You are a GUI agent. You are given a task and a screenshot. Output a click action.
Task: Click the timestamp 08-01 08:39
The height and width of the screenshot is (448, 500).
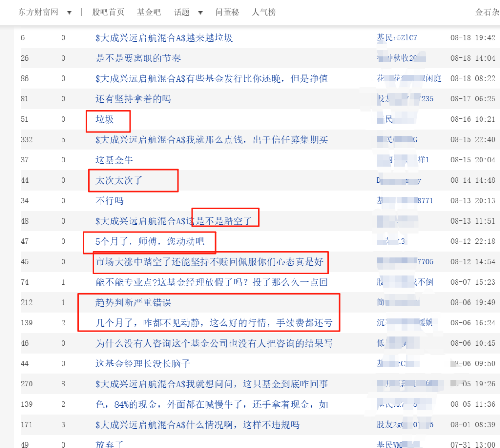coord(473,425)
